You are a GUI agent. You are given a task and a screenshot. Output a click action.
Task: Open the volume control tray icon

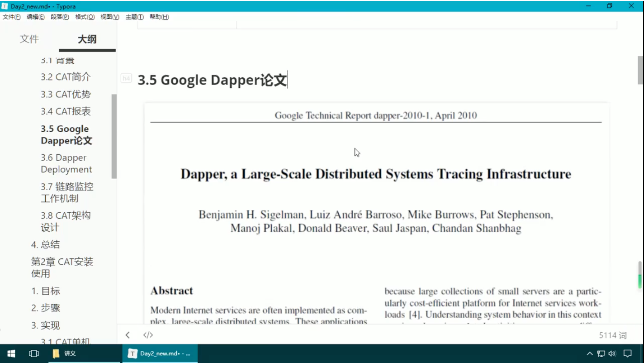613,353
